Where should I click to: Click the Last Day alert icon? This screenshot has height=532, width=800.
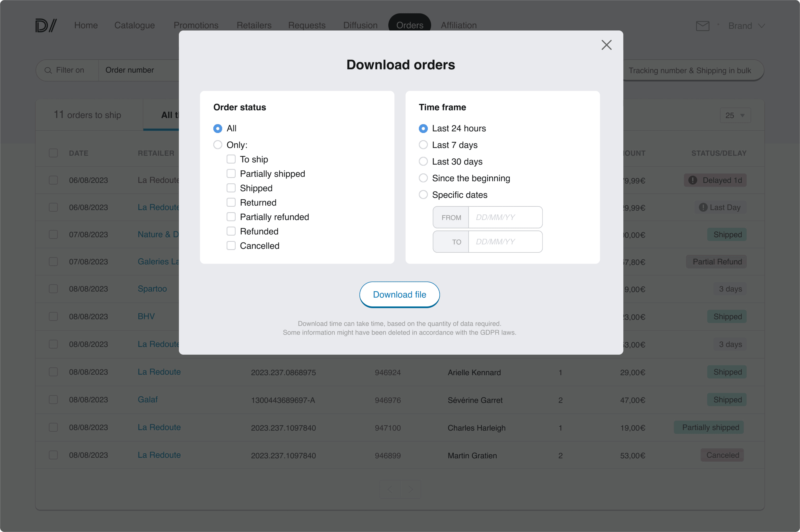point(703,207)
